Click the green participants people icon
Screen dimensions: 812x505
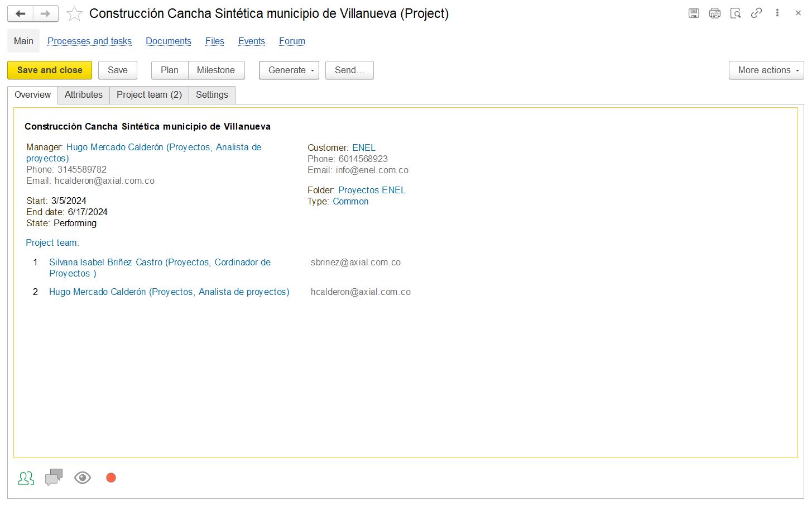tap(26, 478)
